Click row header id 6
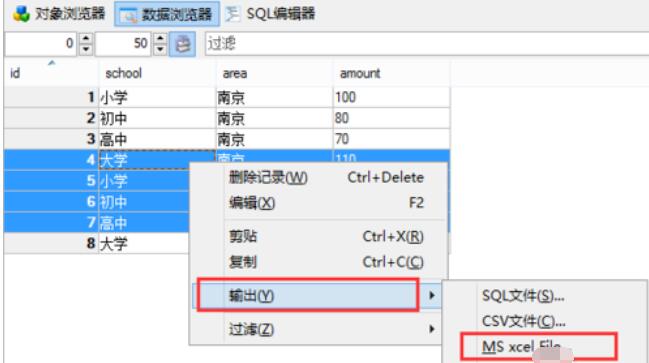The height and width of the screenshot is (363, 649). pyautogui.click(x=51, y=202)
